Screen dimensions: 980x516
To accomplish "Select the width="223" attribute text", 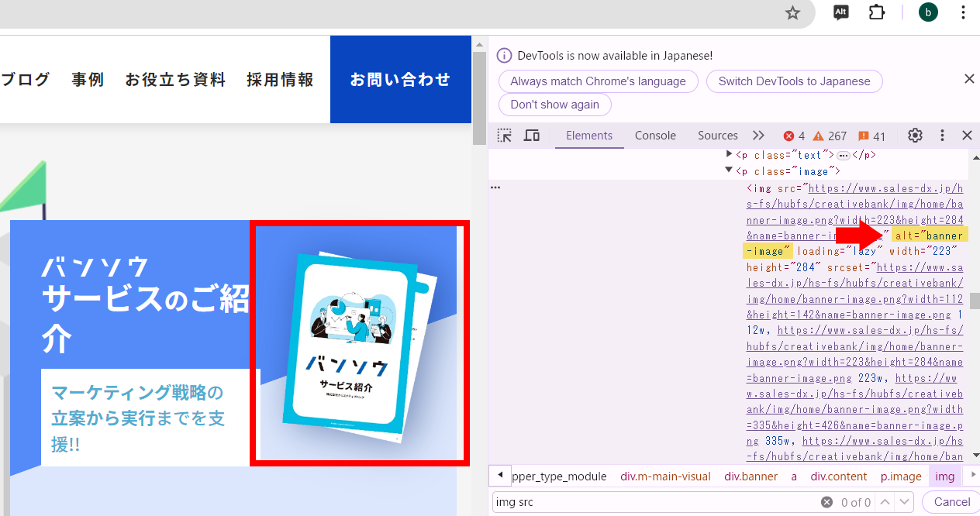I will [922, 251].
